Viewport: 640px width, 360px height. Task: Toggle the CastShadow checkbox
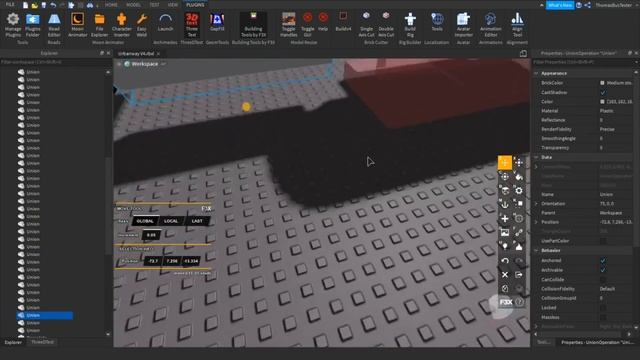pos(602,92)
